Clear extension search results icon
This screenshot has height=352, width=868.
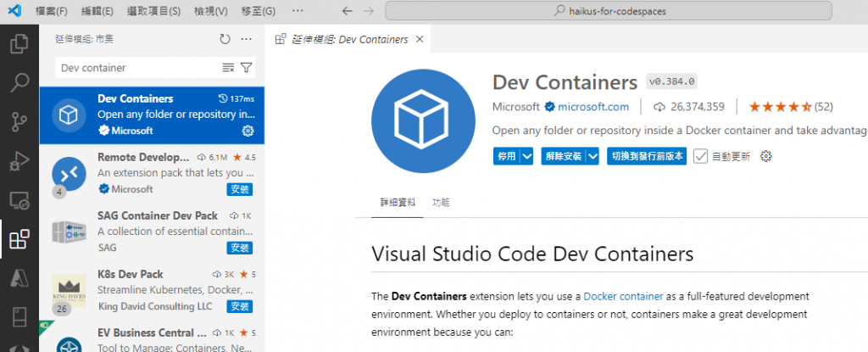[228, 68]
